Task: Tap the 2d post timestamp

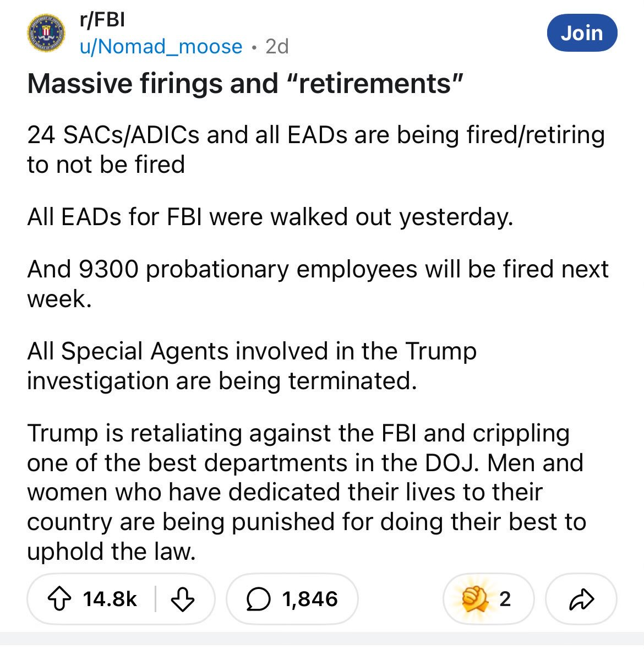Action: coord(277,46)
